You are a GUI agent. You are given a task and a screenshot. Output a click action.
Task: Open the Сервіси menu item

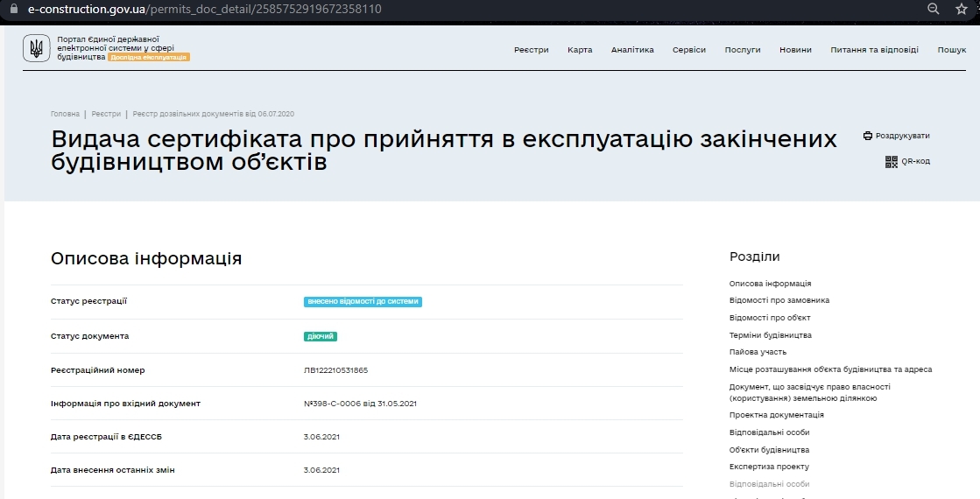pyautogui.click(x=688, y=50)
